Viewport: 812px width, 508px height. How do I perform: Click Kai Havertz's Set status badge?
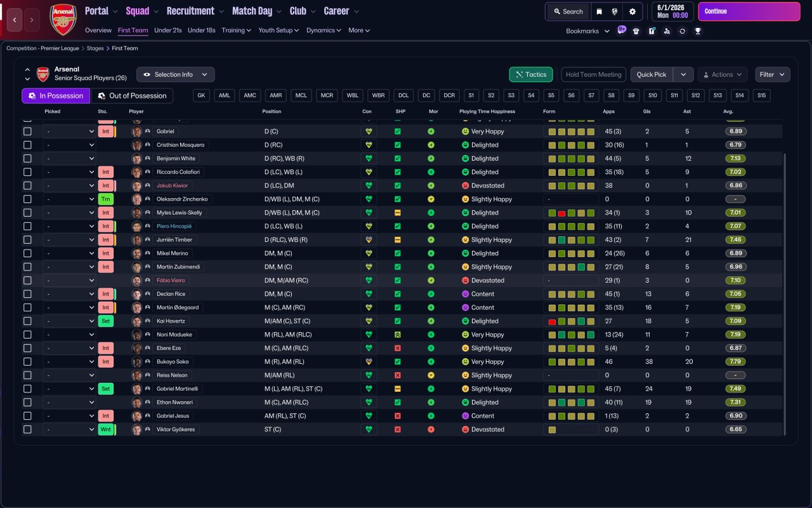106,321
